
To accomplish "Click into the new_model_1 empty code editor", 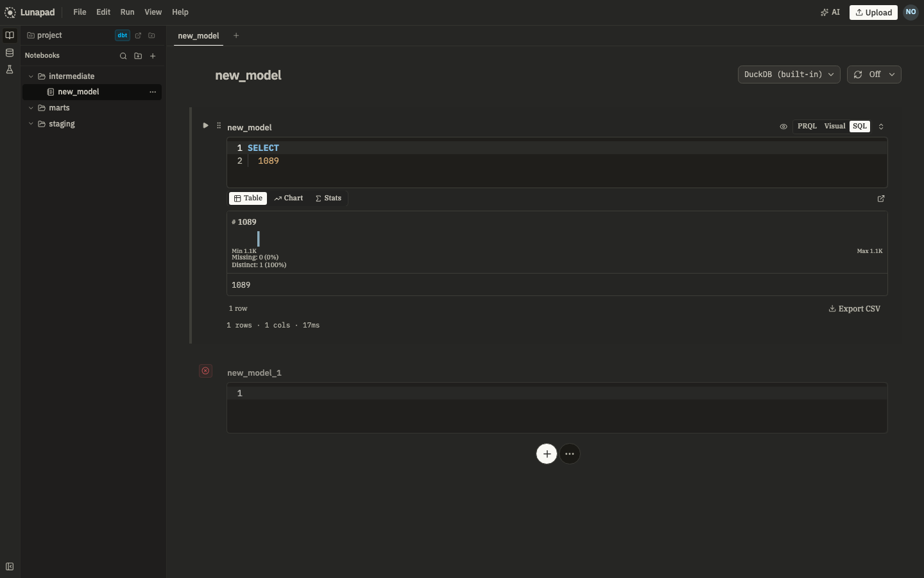I will [557, 408].
